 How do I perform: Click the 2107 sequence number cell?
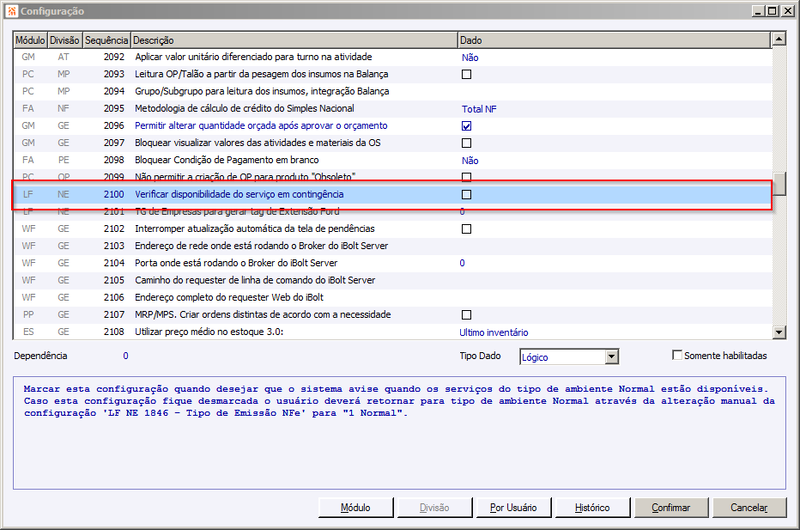(114, 315)
